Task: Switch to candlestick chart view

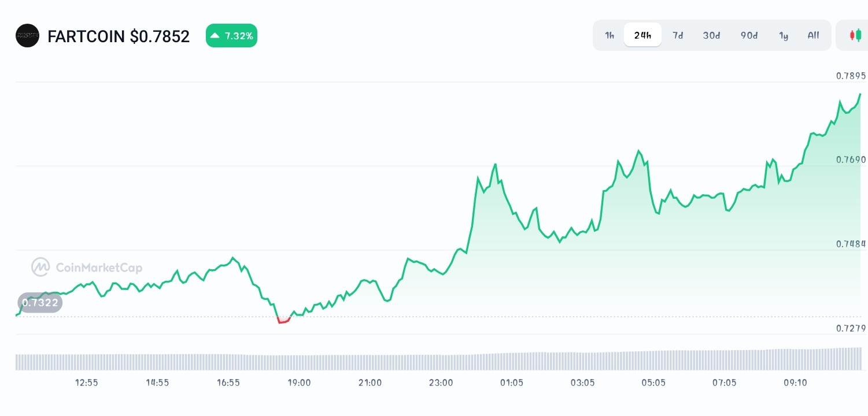Action: coord(855,35)
